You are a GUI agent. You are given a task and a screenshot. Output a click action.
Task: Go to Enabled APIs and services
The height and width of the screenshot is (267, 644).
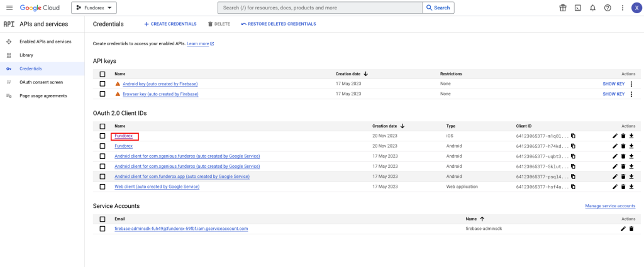(42, 42)
